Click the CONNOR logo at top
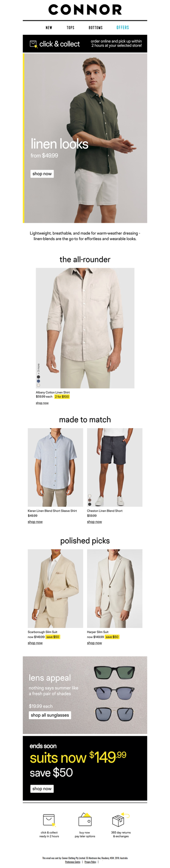Image resolution: width=170 pixels, height=868 pixels. coord(85,10)
